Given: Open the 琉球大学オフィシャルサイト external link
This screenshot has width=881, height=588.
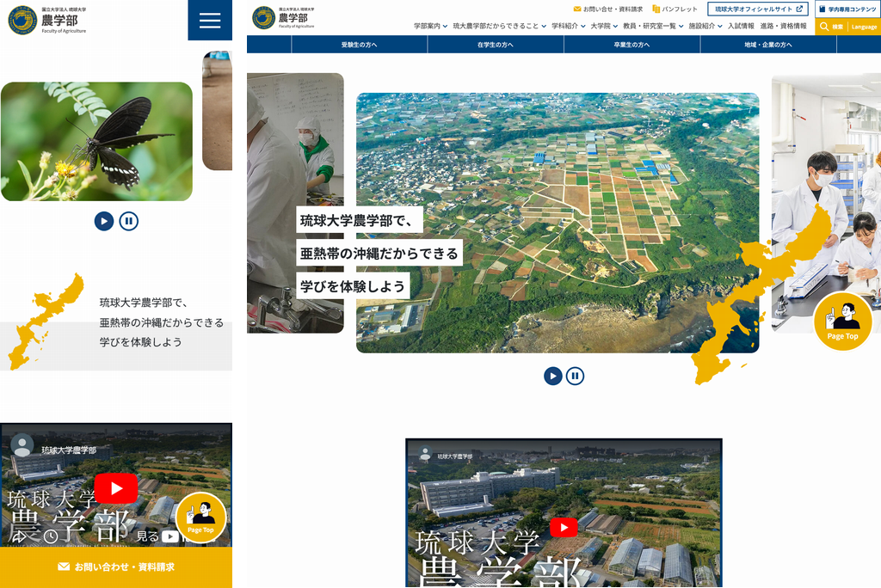Looking at the screenshot, I should coord(758,9).
